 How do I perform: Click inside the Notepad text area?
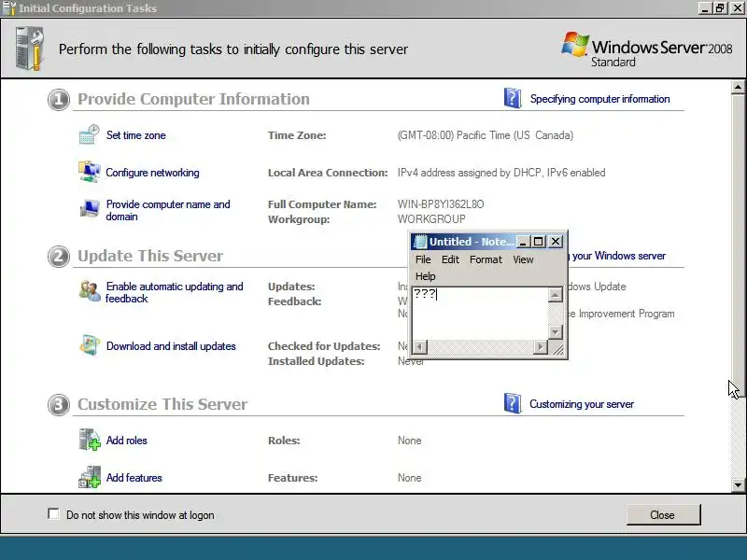click(480, 314)
